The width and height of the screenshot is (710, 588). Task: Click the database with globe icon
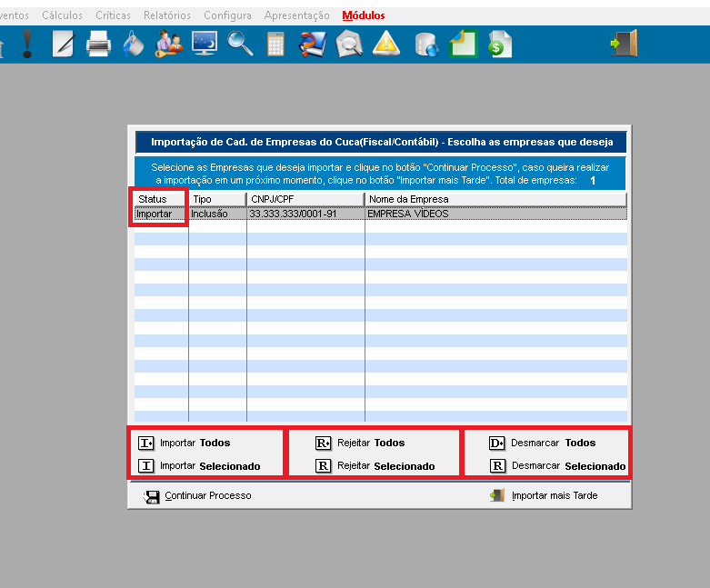coord(426,45)
